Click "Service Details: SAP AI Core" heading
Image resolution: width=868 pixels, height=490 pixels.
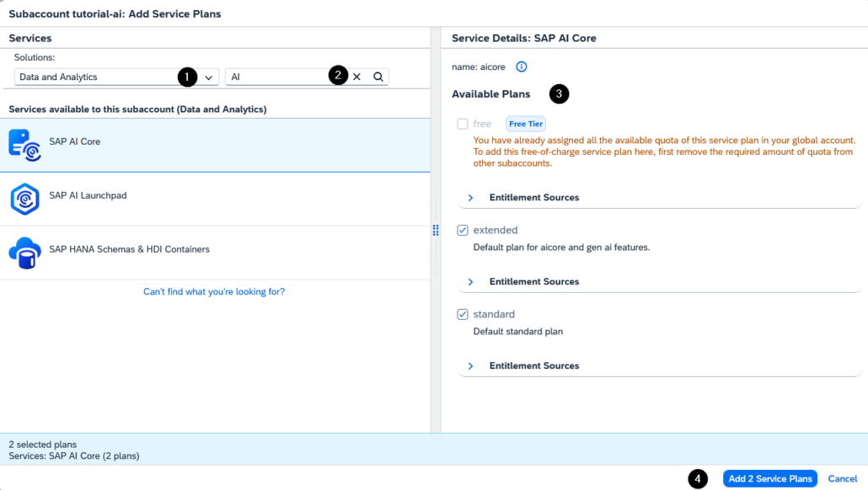coord(523,38)
